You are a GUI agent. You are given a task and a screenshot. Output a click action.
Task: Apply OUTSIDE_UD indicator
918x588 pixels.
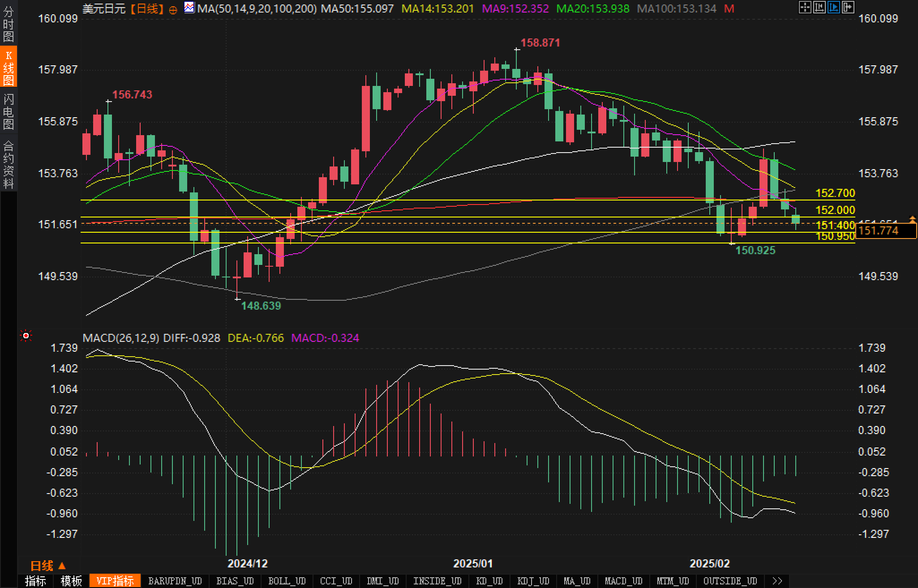tap(730, 581)
